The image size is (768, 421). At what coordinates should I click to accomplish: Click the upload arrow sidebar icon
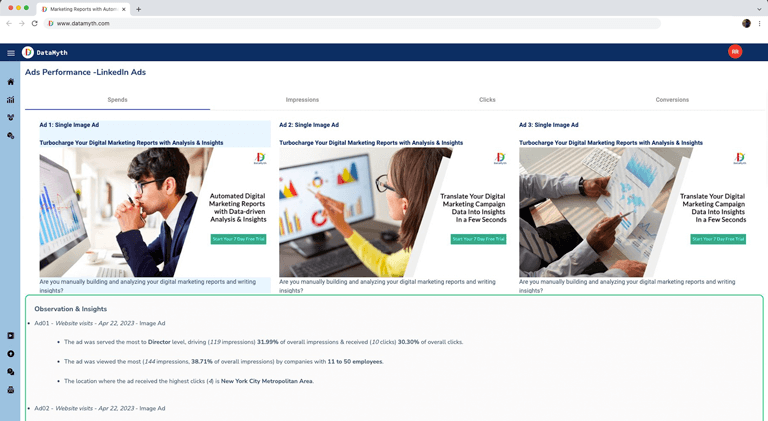[x=10, y=354]
